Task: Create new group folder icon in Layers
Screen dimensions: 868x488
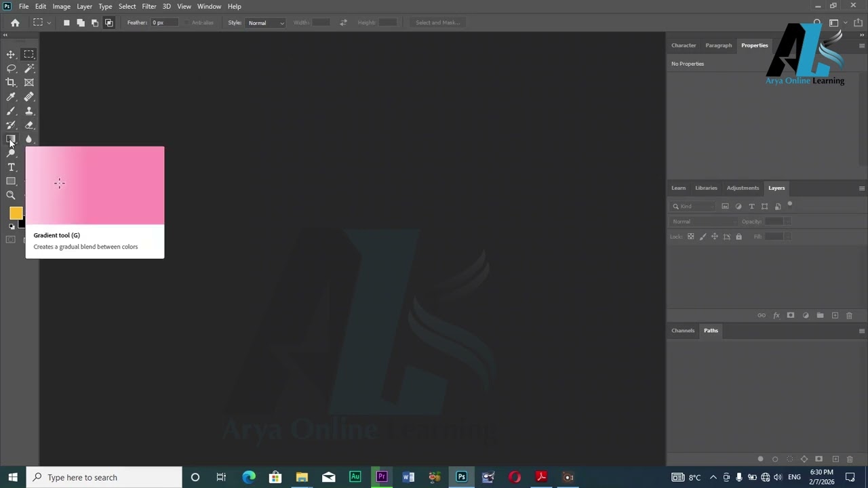Action: click(x=821, y=316)
